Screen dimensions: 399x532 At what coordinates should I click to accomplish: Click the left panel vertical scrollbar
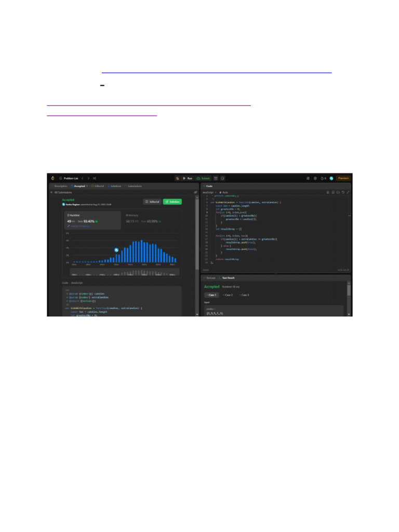(x=197, y=234)
